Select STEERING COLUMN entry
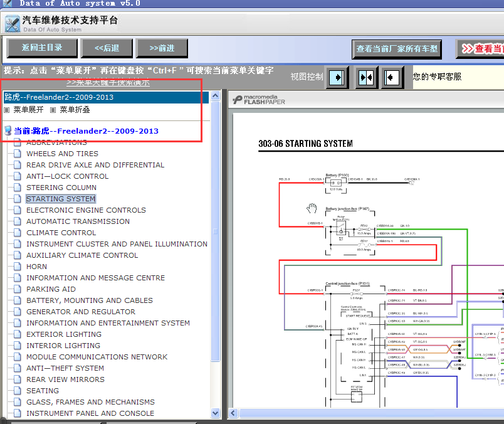Screen dimensions: 504x424 (x=61, y=188)
